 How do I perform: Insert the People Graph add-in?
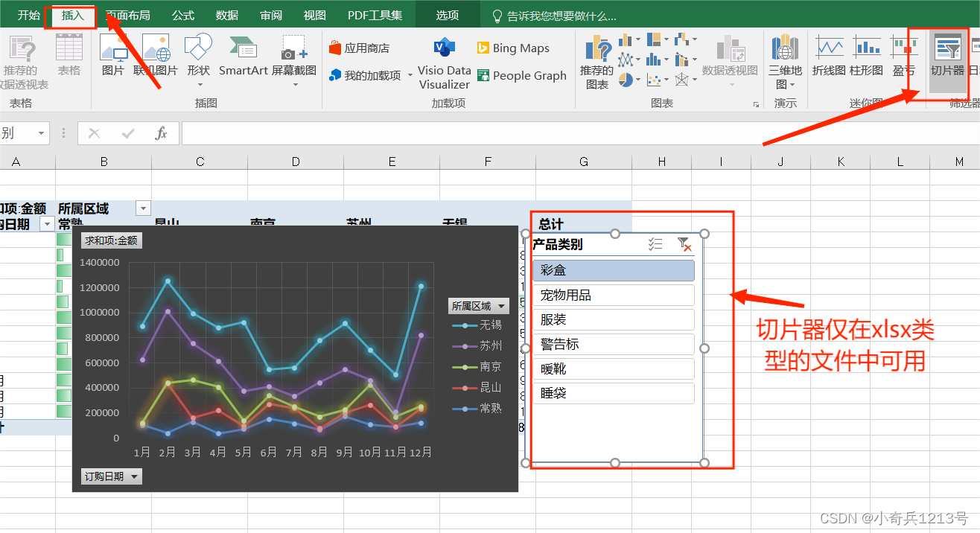[521, 75]
